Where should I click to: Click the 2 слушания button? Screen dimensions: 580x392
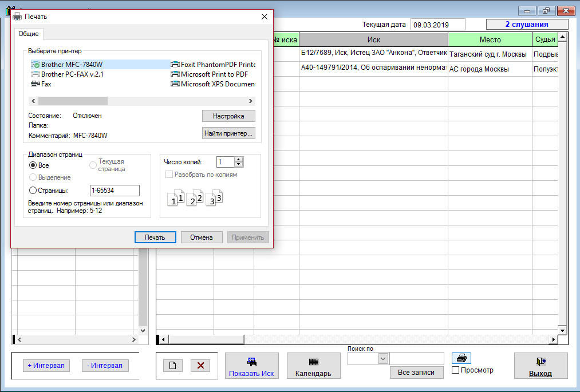point(527,25)
